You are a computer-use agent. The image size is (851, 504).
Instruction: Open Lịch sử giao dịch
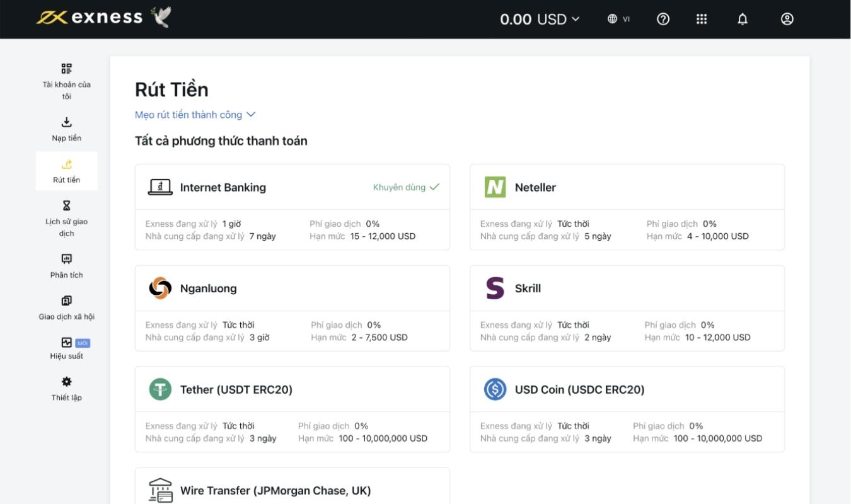pos(67,219)
